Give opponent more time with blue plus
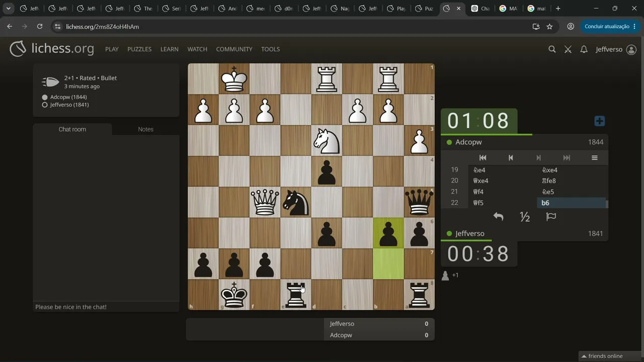This screenshot has width=644, height=362. pos(599,121)
